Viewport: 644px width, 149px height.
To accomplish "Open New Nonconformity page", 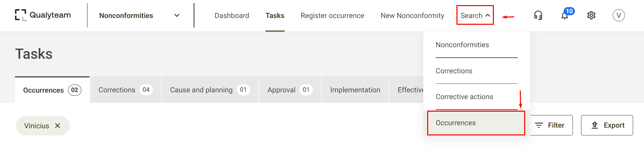I will point(412,16).
